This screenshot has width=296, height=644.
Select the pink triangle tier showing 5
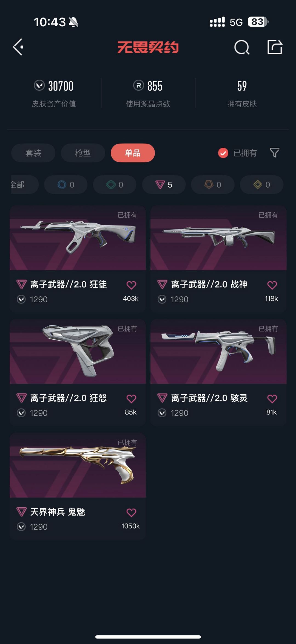coord(164,185)
